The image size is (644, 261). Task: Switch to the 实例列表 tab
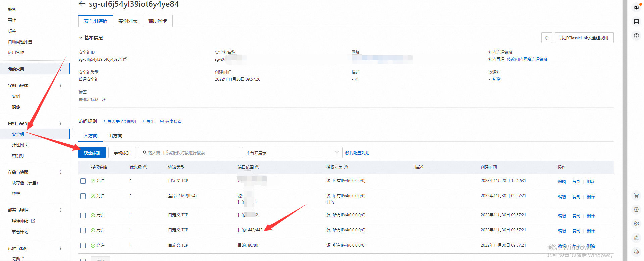128,21
